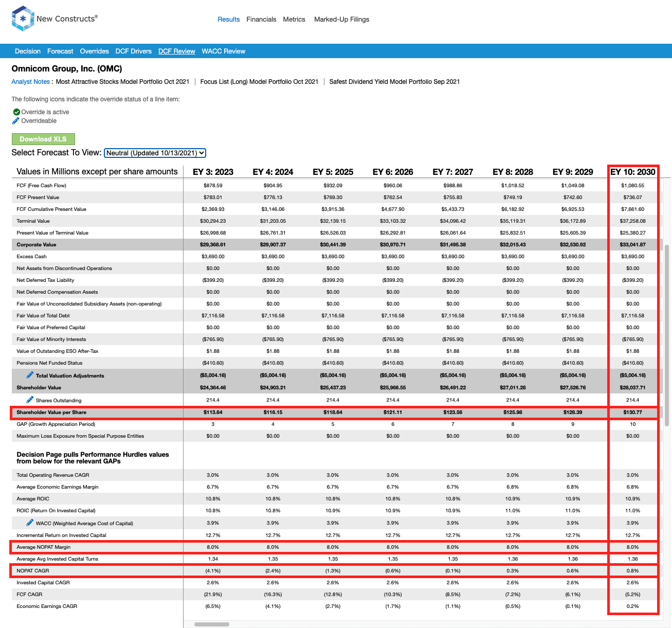The width and height of the screenshot is (672, 628).
Task: Click the Net Deferred Tax Liability label
Action: (45, 280)
